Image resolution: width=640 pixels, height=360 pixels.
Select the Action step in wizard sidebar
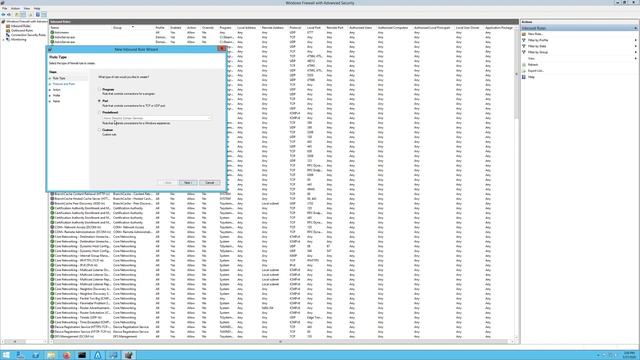pos(57,89)
